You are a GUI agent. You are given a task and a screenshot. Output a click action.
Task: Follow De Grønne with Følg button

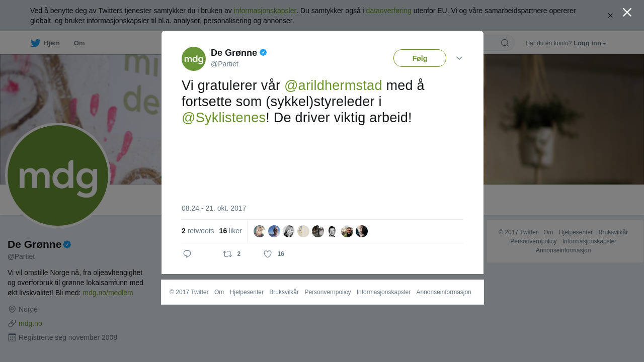click(x=420, y=58)
